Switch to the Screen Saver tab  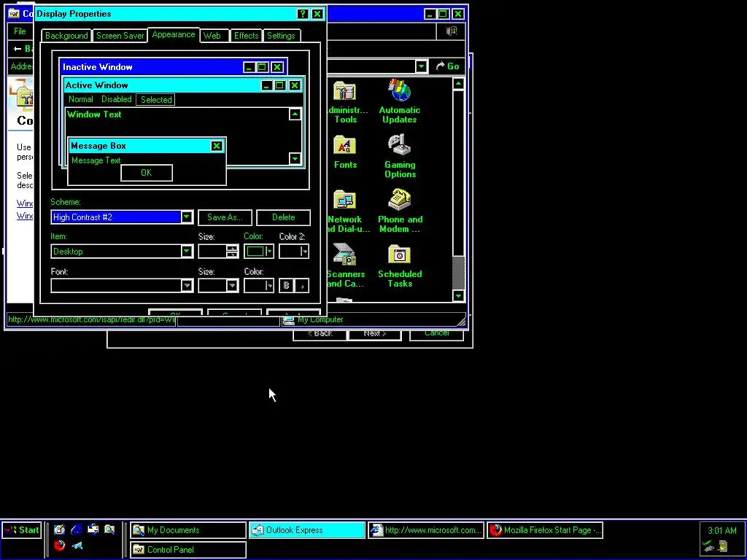click(x=120, y=36)
